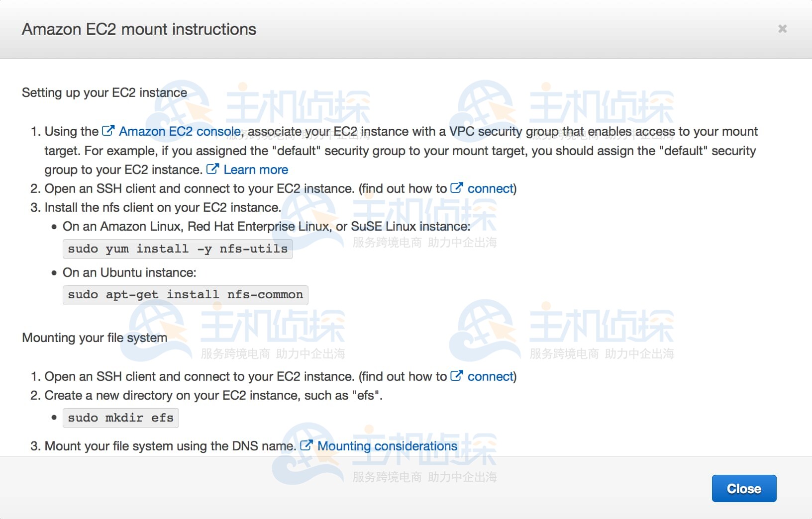This screenshot has height=519, width=812.
Task: Click the external-link icon beside Learn more
Action: point(212,170)
